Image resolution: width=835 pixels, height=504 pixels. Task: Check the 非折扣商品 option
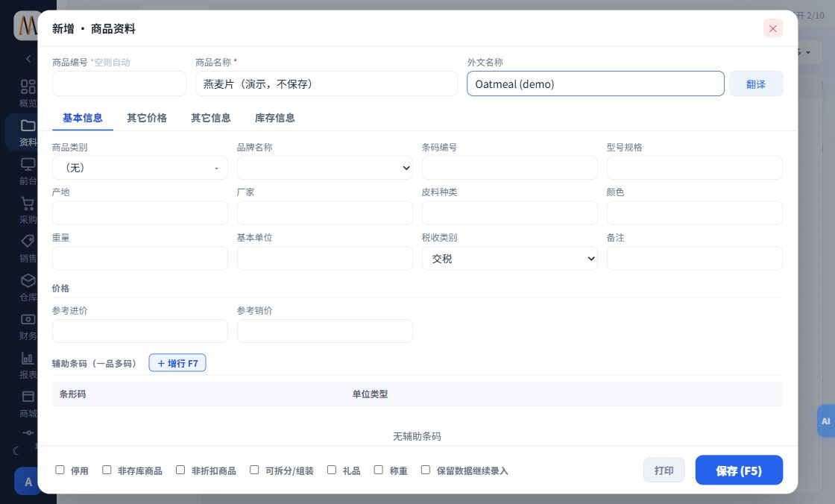point(180,470)
